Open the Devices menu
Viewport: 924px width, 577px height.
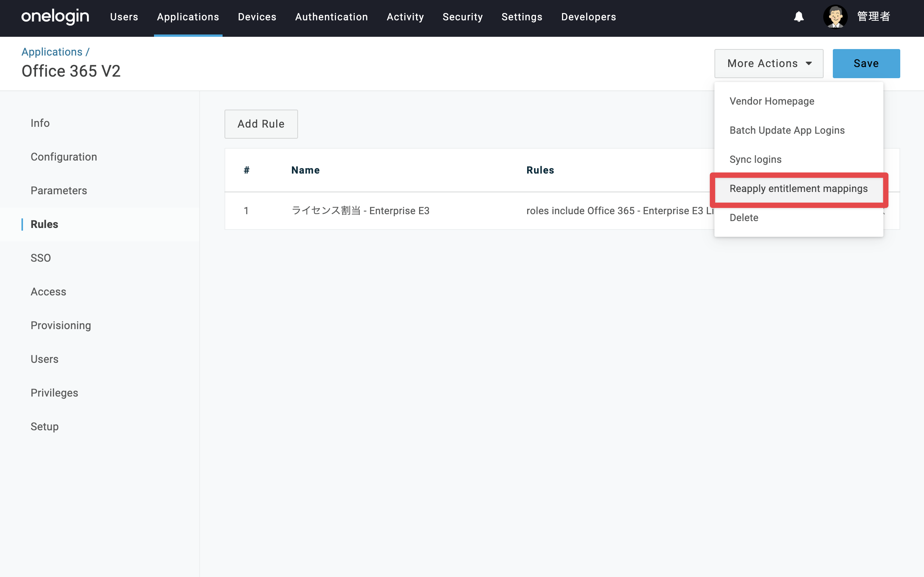257,17
